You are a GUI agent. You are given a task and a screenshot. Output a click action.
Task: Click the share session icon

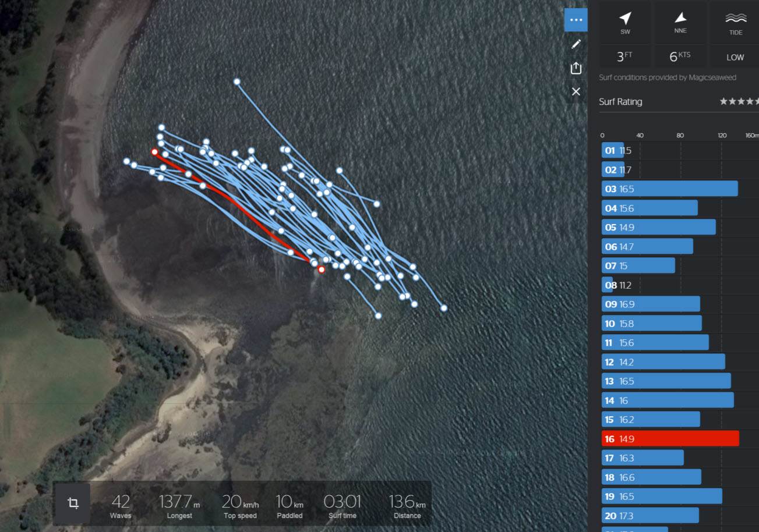(576, 68)
